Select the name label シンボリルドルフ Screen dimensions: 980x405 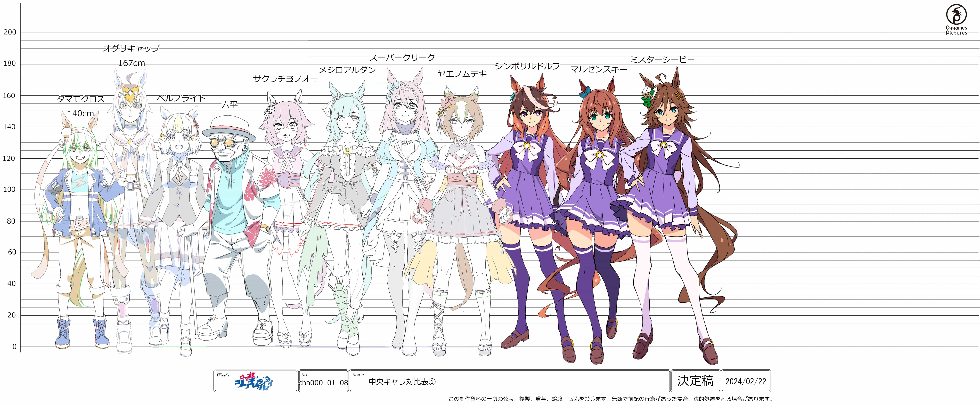(527, 66)
